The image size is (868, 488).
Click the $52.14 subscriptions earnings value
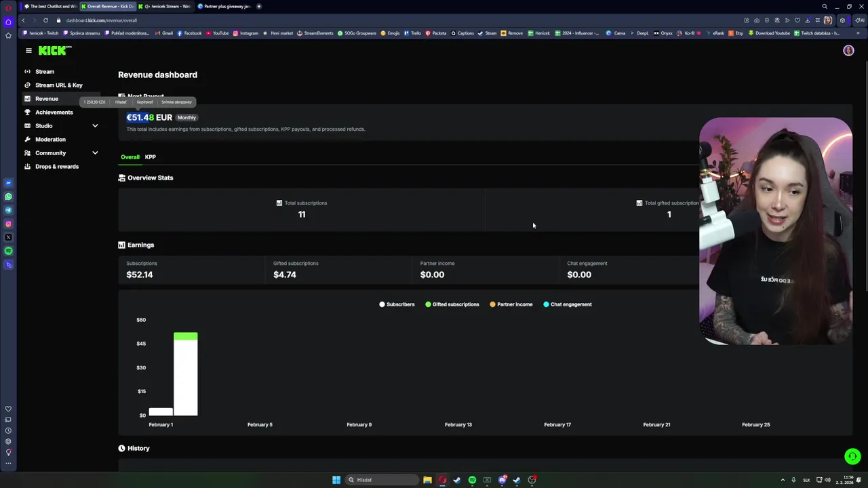140,274
